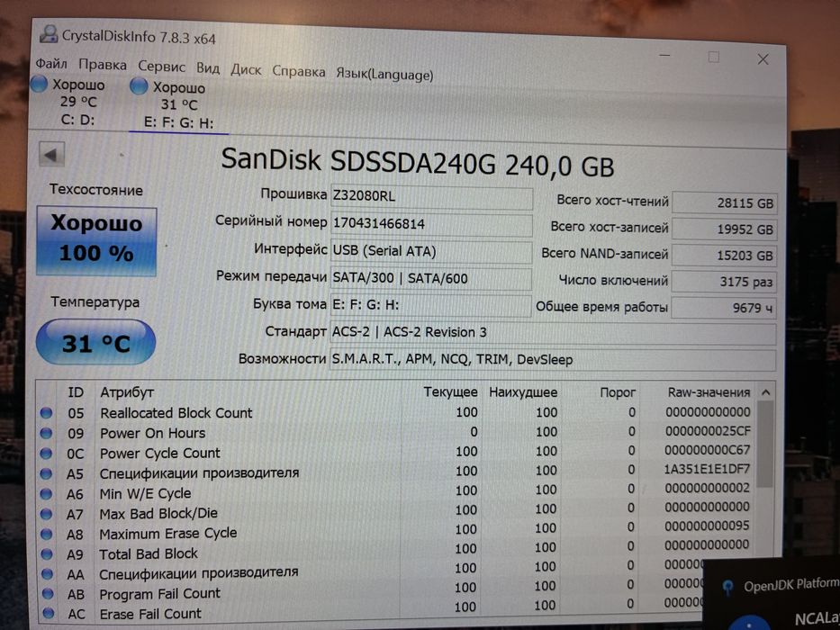Select the Total Bad Block attribute
This screenshot has width=840, height=630.
tap(148, 553)
